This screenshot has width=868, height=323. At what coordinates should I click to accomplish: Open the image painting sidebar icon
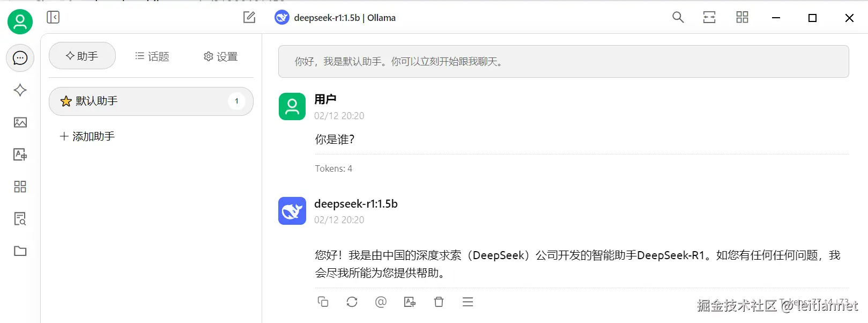[x=20, y=122]
